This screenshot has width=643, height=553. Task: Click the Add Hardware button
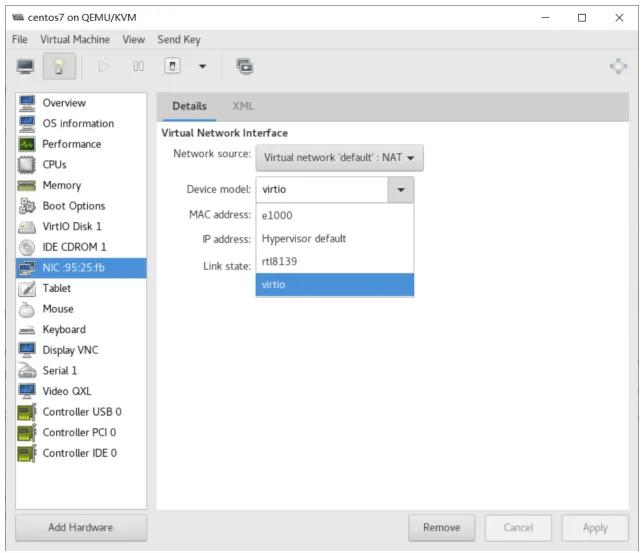point(81,528)
